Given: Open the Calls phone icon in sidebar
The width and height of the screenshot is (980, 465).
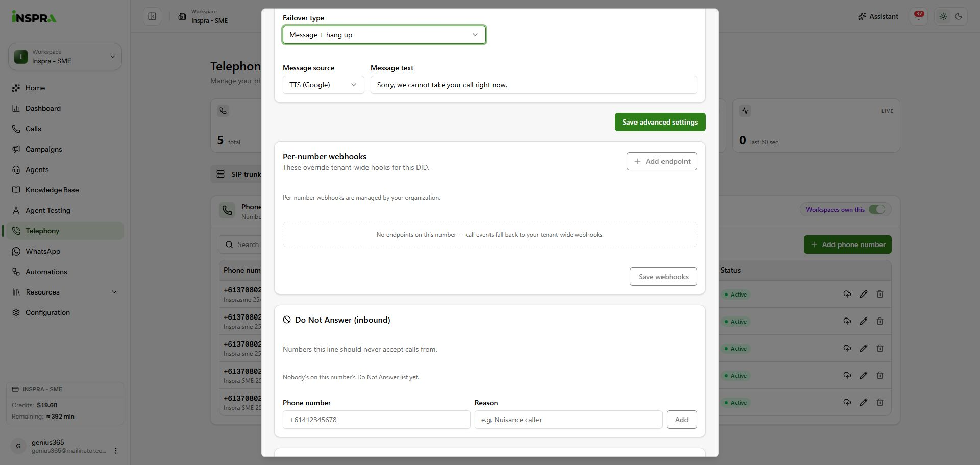Looking at the screenshot, I should pos(16,129).
